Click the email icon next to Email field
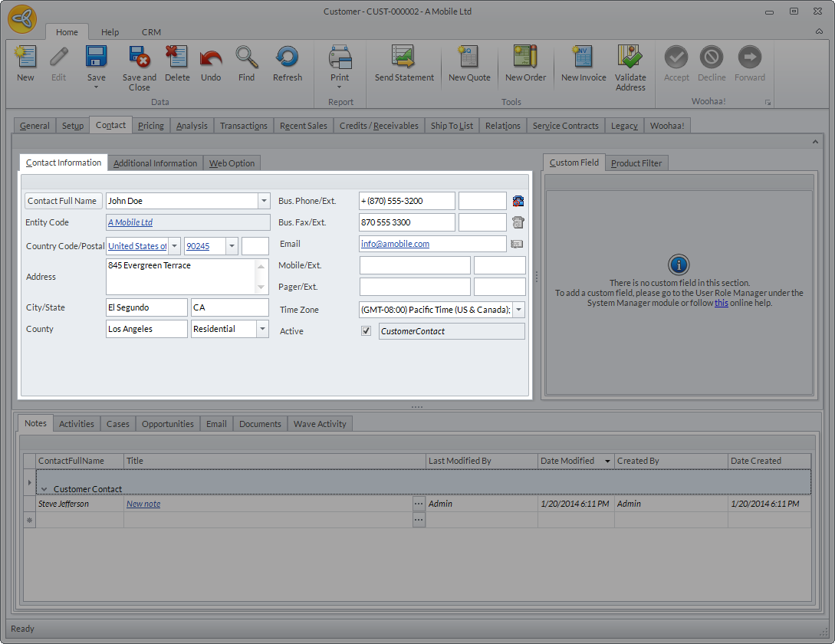The height and width of the screenshot is (644, 835). click(517, 244)
